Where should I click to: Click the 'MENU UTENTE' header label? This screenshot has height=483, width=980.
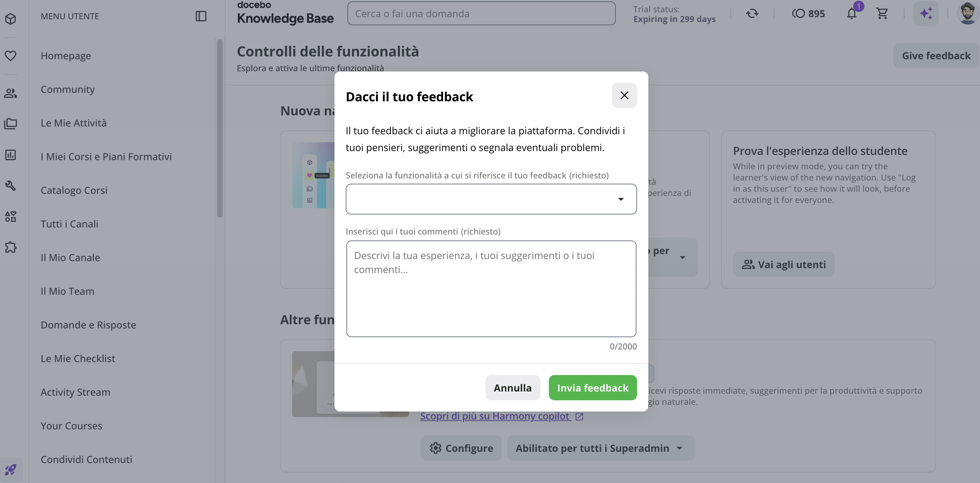pyautogui.click(x=70, y=16)
